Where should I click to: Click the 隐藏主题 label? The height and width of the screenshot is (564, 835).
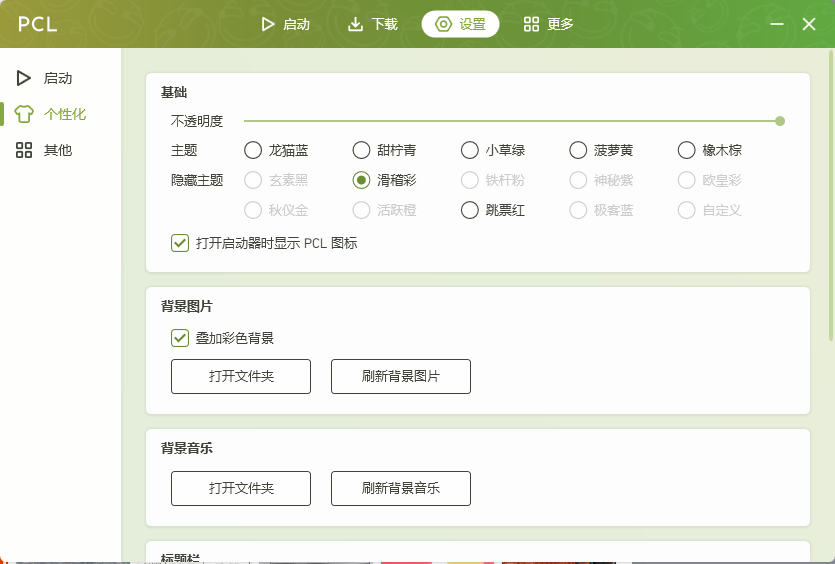pyautogui.click(x=197, y=180)
